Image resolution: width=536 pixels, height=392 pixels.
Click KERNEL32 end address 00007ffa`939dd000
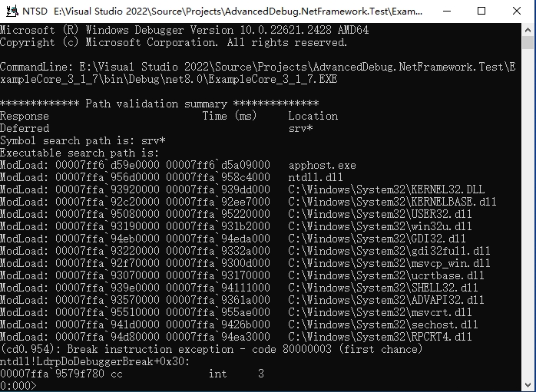(x=218, y=189)
